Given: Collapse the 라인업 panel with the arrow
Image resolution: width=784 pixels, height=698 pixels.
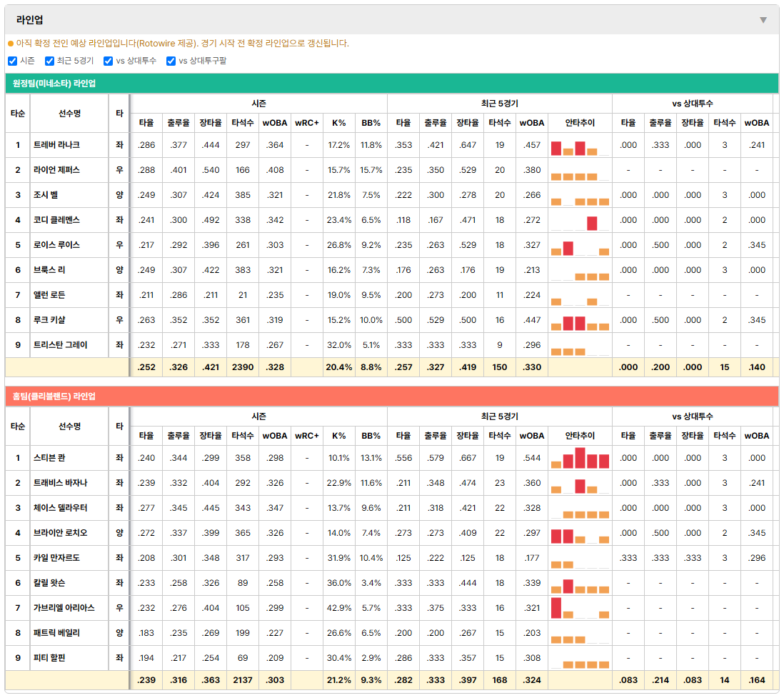Looking at the screenshot, I should click(x=763, y=20).
